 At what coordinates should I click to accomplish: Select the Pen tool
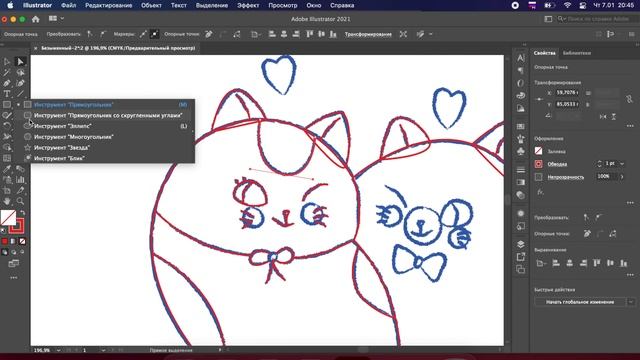point(7,83)
